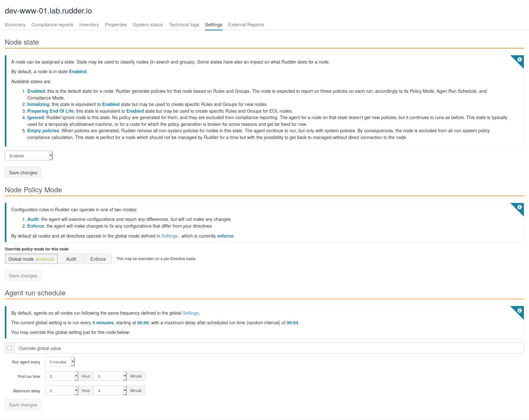Open the Run agent every dropdown

pos(60,362)
